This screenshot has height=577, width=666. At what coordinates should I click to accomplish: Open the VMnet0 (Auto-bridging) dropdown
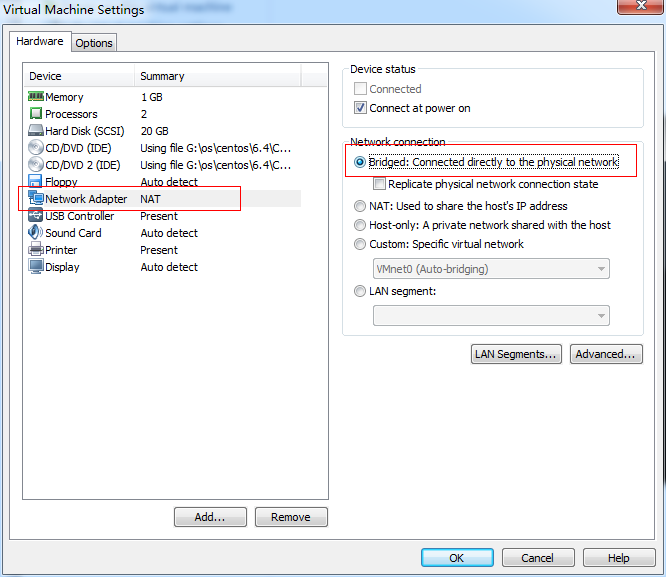pos(491,269)
